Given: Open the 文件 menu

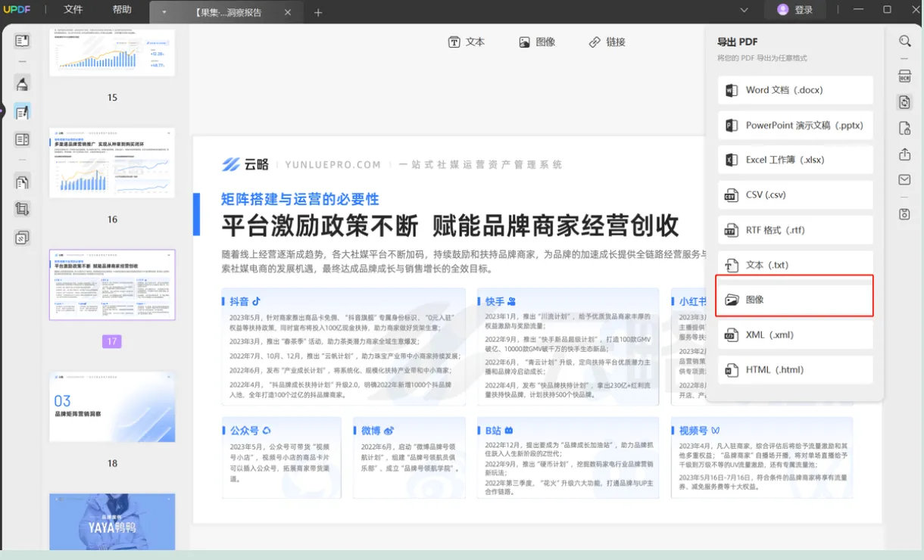Looking at the screenshot, I should click(x=73, y=10).
